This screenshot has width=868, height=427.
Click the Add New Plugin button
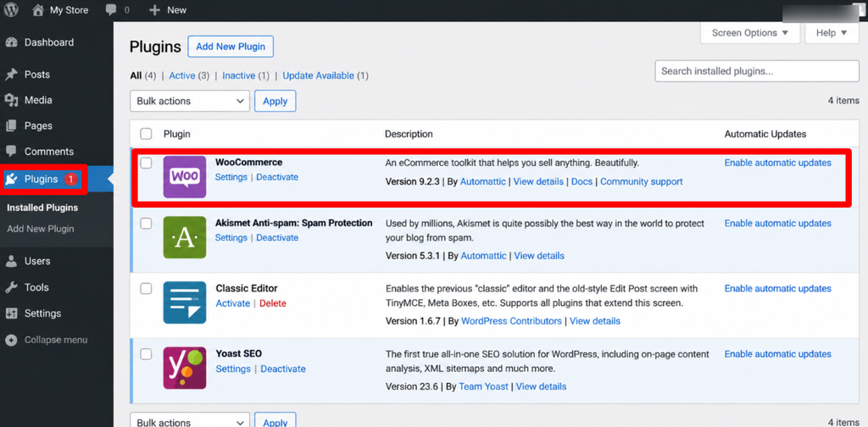tap(231, 47)
